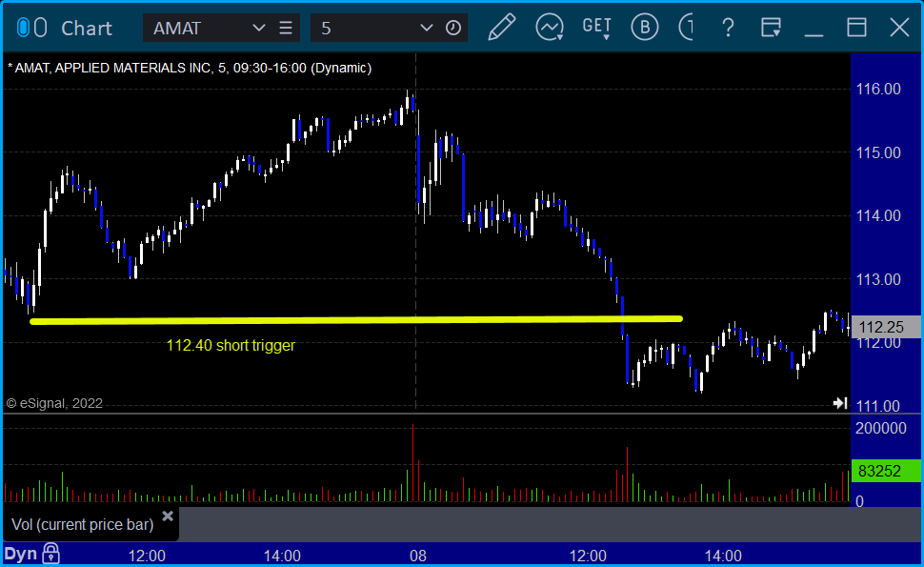Click the 112.40 short trigger text annotation

point(231,345)
